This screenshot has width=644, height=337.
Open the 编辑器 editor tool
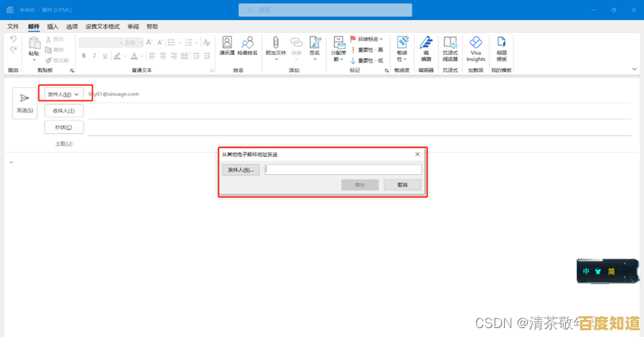(426, 48)
